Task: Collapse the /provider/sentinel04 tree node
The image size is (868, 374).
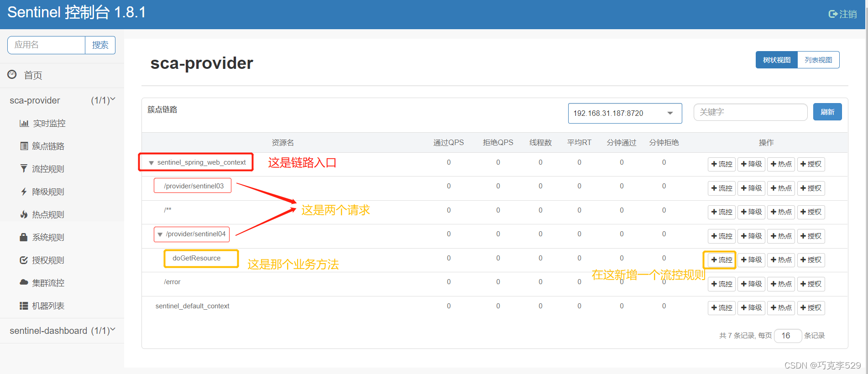Action: click(x=160, y=234)
